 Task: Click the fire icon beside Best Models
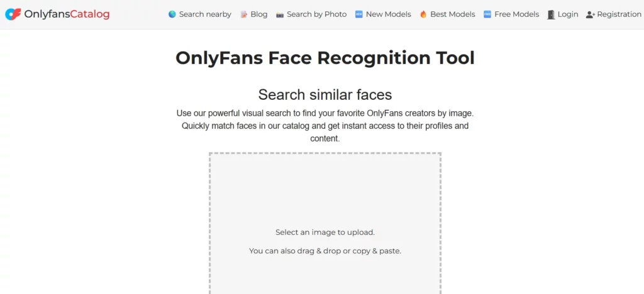pos(423,14)
